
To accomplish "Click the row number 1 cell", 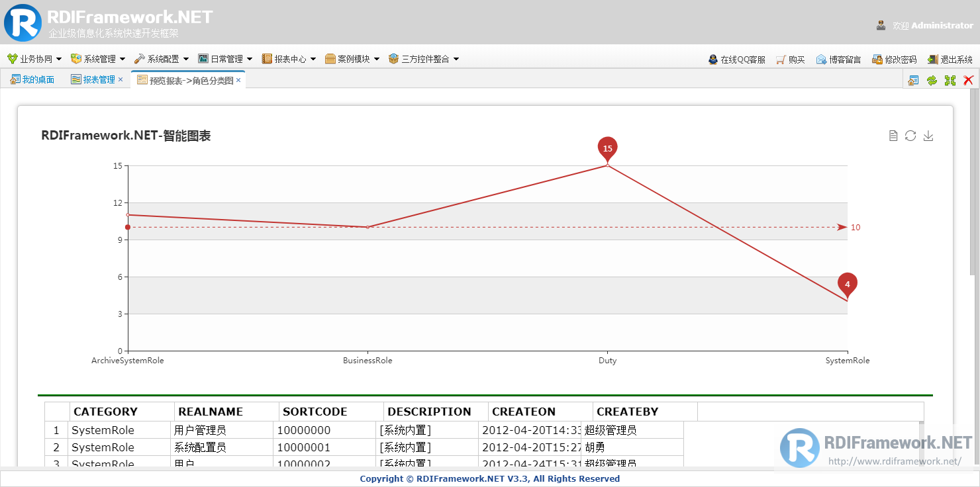I will pyautogui.click(x=56, y=430).
